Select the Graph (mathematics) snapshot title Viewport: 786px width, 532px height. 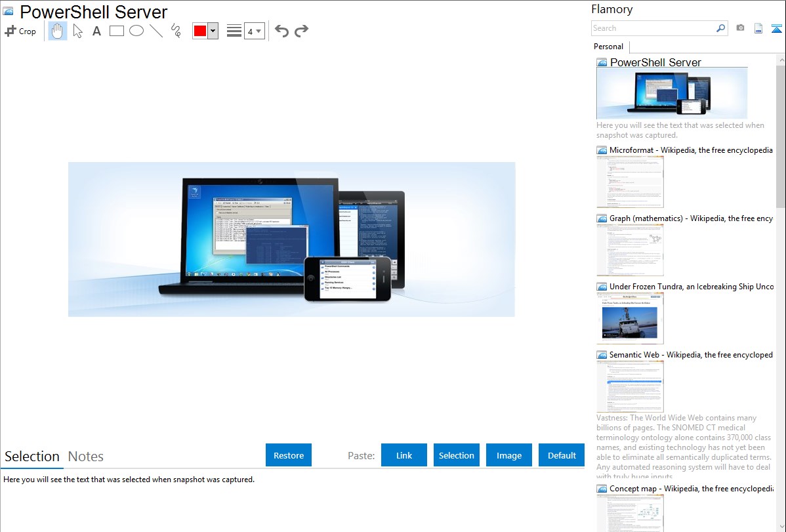pos(692,218)
